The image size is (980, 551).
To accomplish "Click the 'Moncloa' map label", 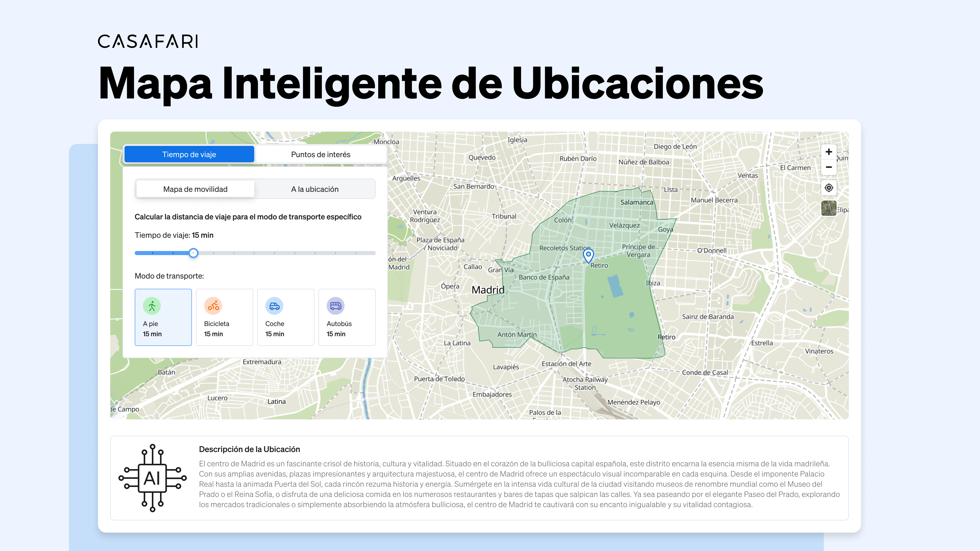I will (x=386, y=142).
